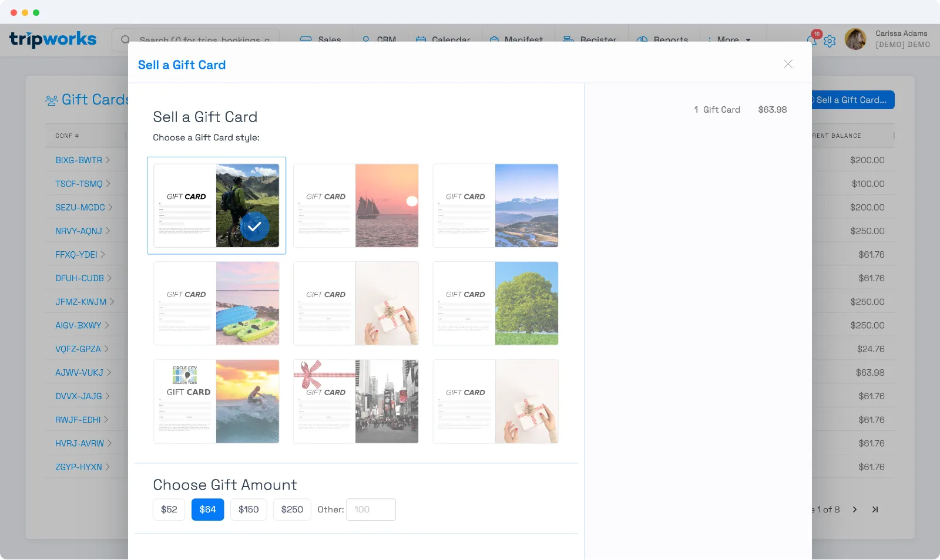The height and width of the screenshot is (560, 940).
Task: Click the Gift Cards people icon
Action: (52, 100)
